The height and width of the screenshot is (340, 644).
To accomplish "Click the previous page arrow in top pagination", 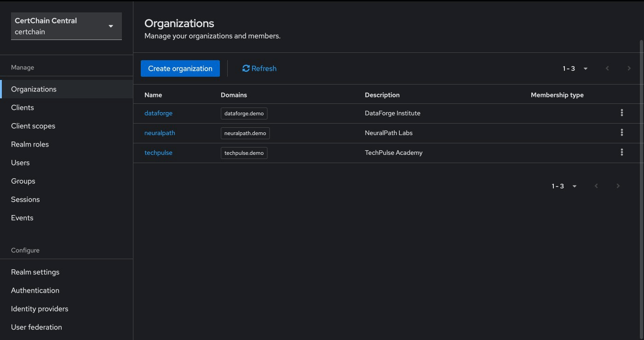I will pyautogui.click(x=607, y=68).
